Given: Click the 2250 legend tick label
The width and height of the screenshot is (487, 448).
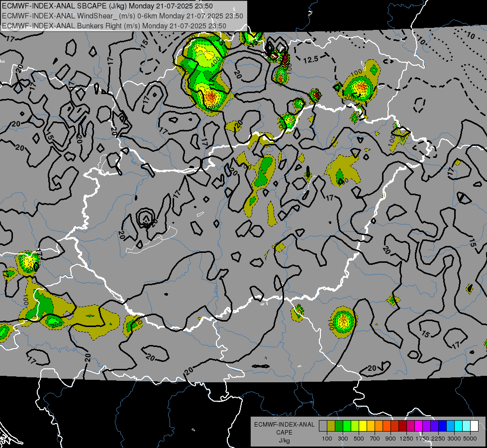Looking at the screenshot, I should 438,439.
